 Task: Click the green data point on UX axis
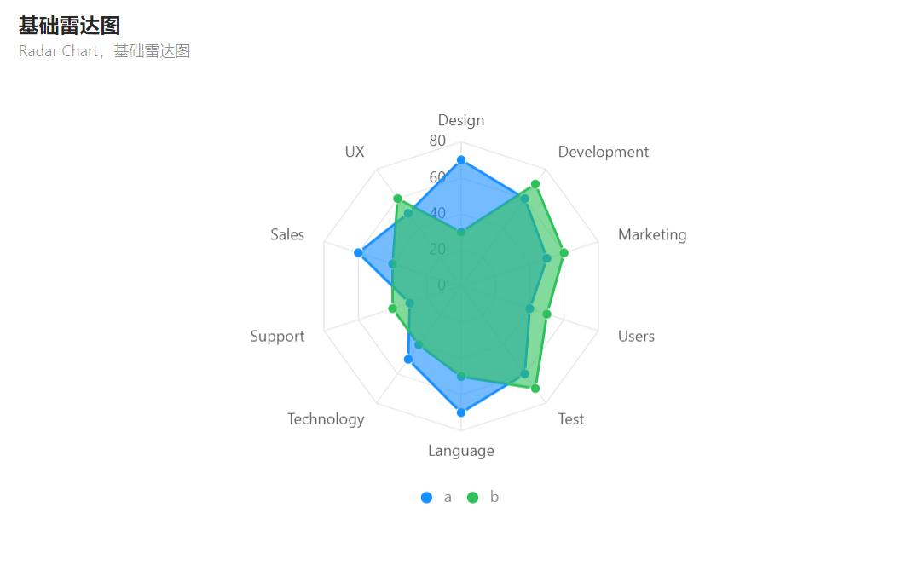click(x=397, y=199)
